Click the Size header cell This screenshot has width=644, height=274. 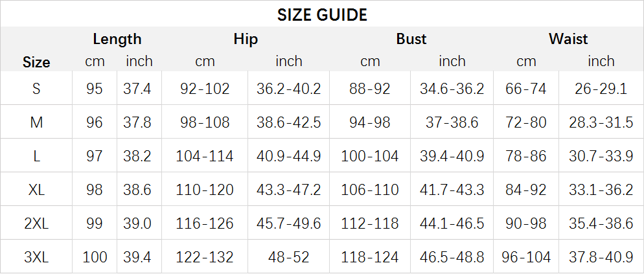tap(36, 62)
